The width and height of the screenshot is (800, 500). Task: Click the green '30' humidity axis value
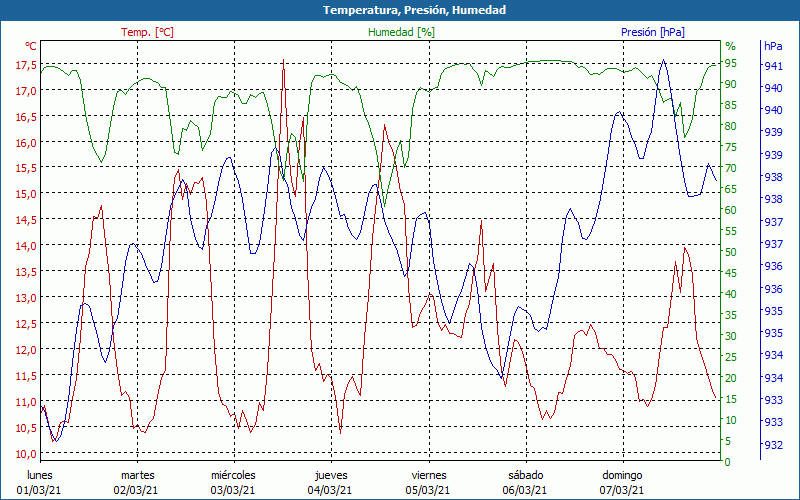point(731,336)
